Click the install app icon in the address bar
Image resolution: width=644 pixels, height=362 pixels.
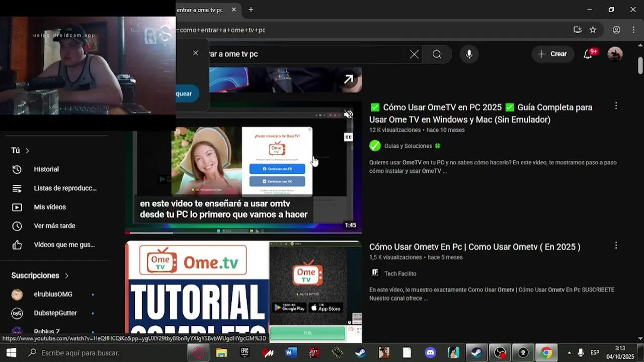(578, 30)
